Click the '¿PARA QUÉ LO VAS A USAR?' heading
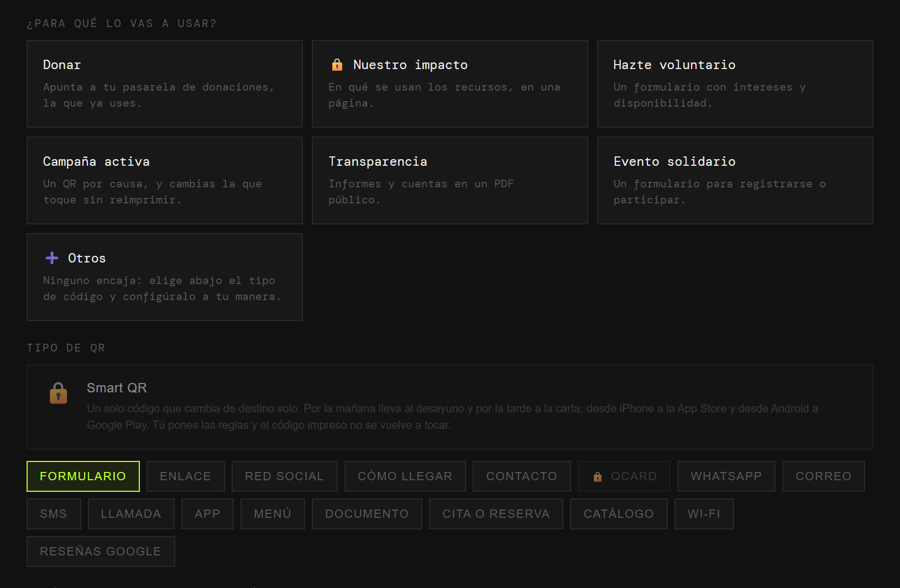The height and width of the screenshot is (588, 900). click(122, 23)
